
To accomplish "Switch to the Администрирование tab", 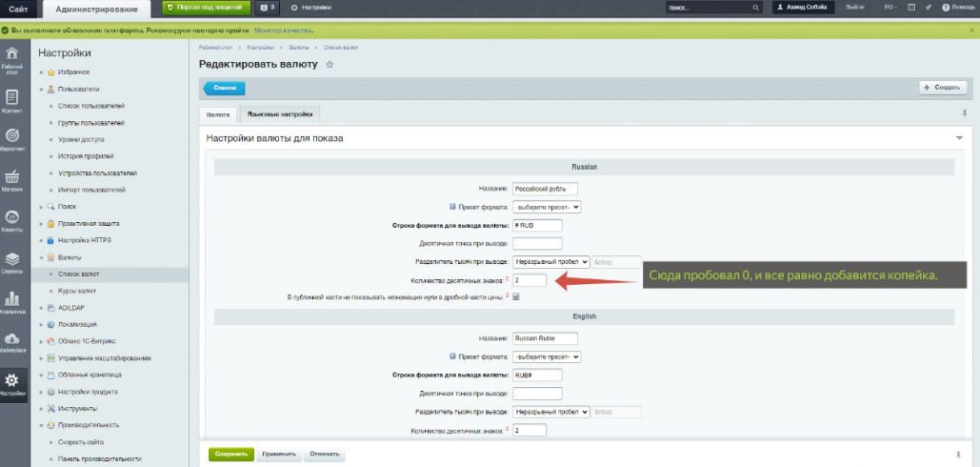I will coord(95,9).
